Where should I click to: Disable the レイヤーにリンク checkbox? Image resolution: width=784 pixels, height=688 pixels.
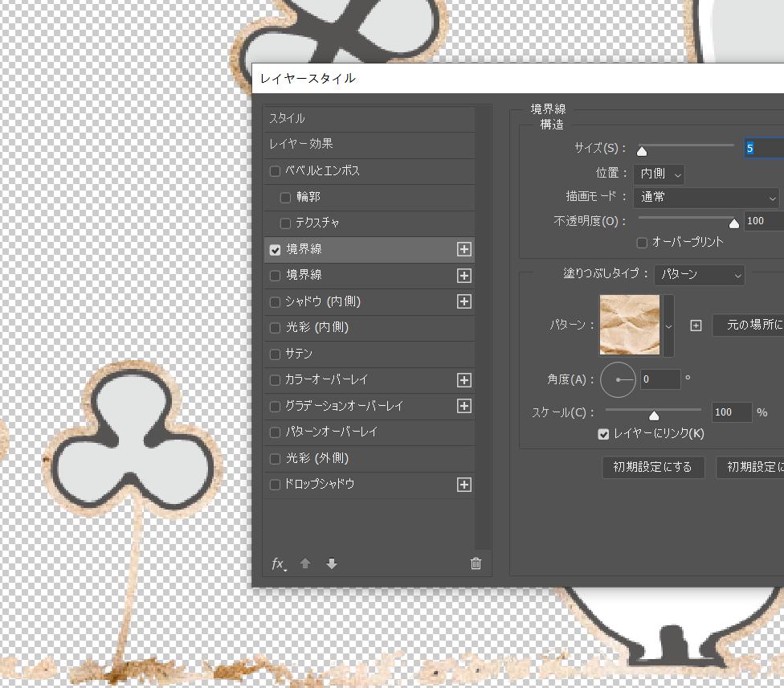tap(603, 434)
